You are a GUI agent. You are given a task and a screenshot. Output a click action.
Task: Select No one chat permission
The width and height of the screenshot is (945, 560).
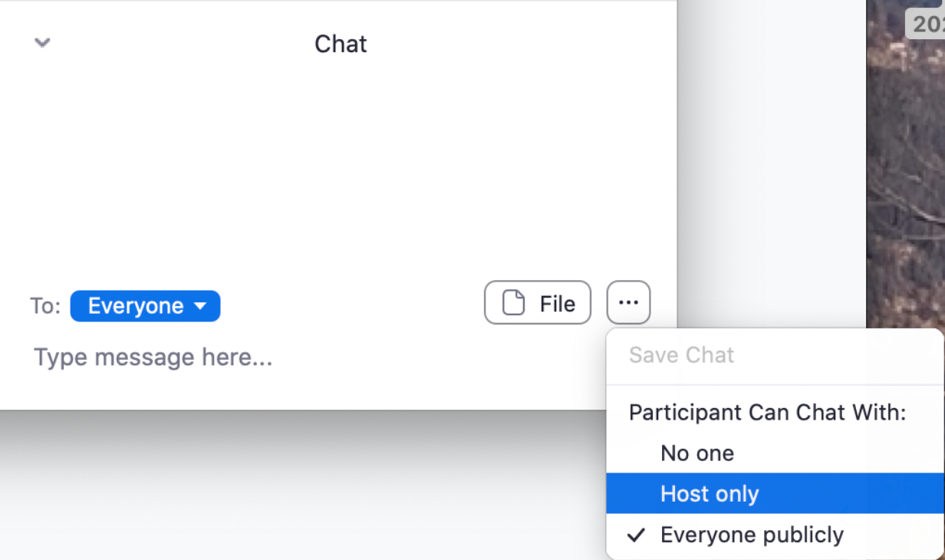coord(697,453)
